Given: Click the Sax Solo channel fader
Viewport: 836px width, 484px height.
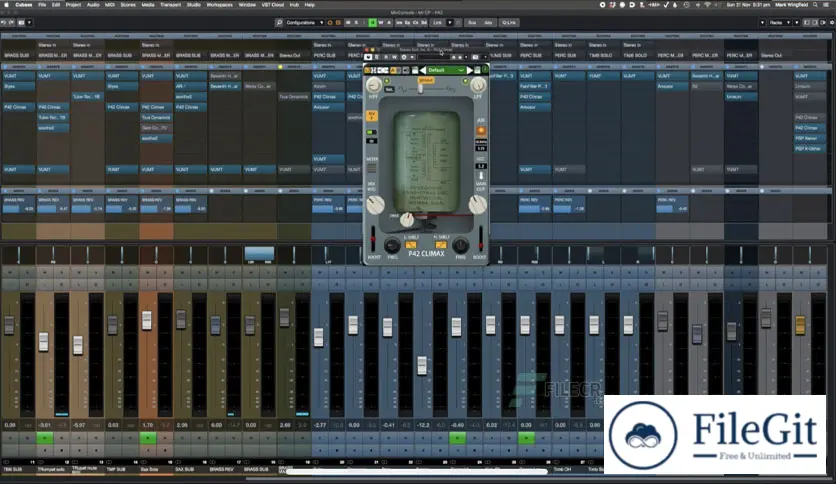Looking at the screenshot, I should pyautogui.click(x=147, y=320).
